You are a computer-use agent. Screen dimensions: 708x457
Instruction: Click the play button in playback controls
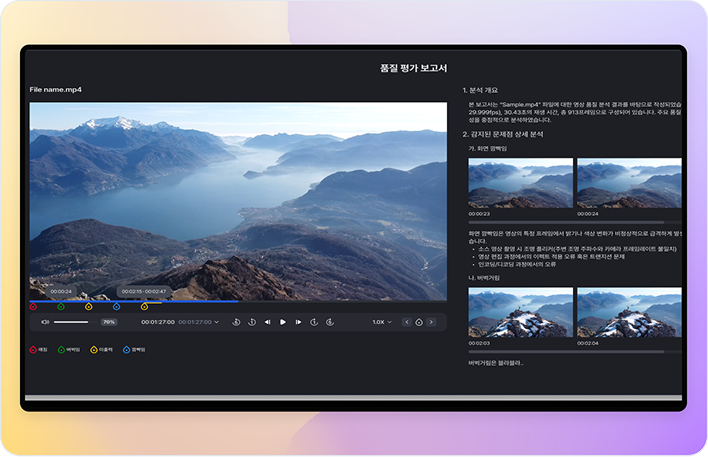tap(283, 322)
